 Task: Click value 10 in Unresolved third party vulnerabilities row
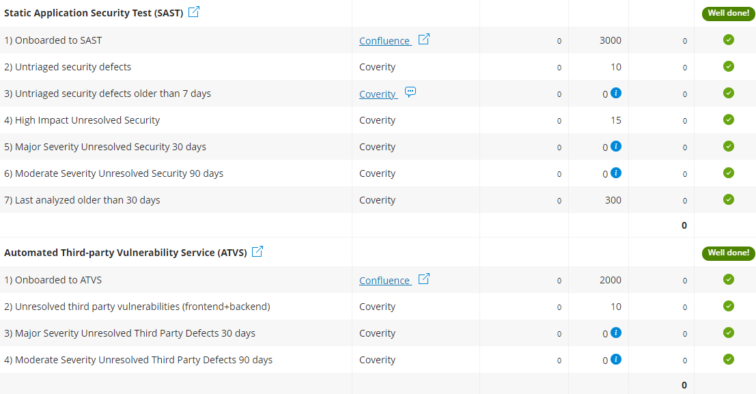point(616,307)
